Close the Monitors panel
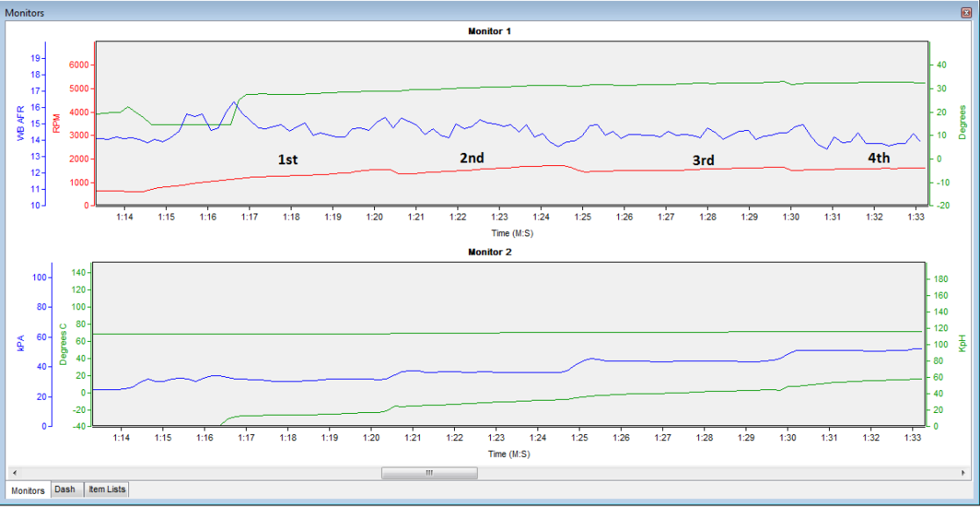The image size is (980, 507). [x=966, y=12]
